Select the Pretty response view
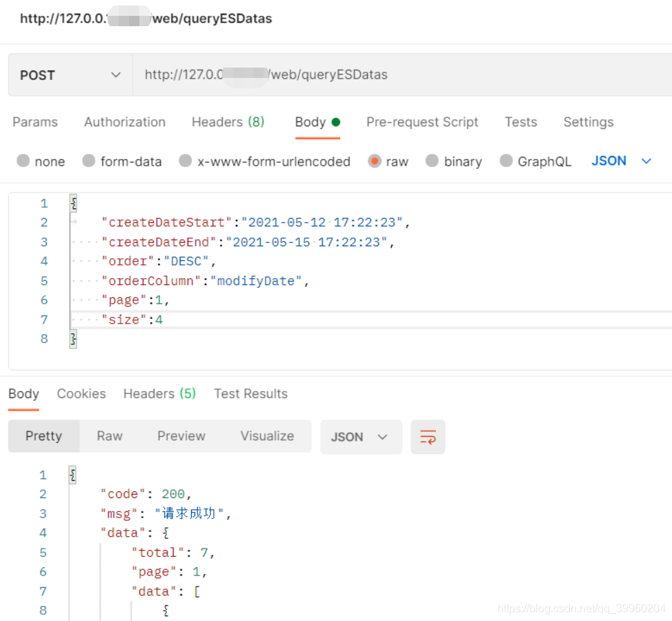Viewport: 672px width, 621px height. 43,436
